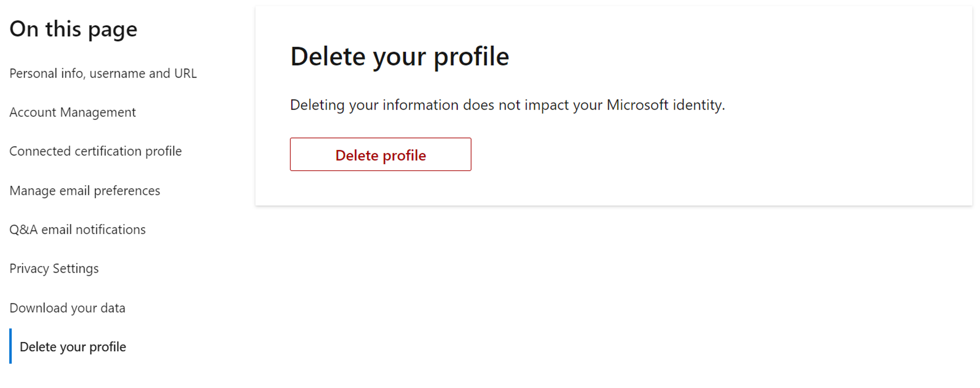Open Privacy Settings section
980x388 pixels.
[x=54, y=268]
